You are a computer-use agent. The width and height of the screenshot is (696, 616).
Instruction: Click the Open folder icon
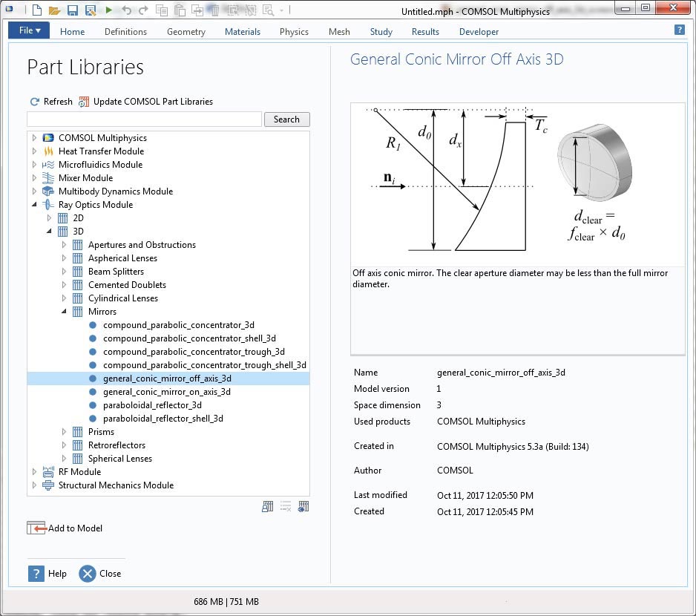coord(54,10)
